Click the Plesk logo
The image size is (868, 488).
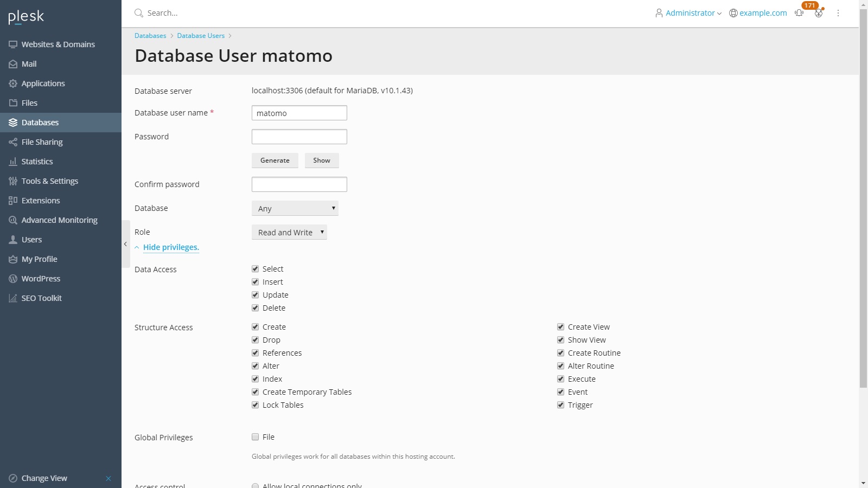[26, 17]
